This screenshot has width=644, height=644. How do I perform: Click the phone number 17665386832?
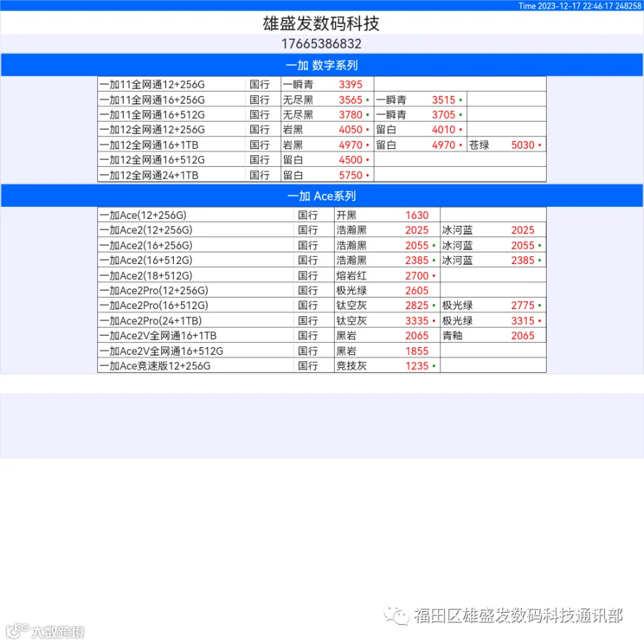(321, 44)
